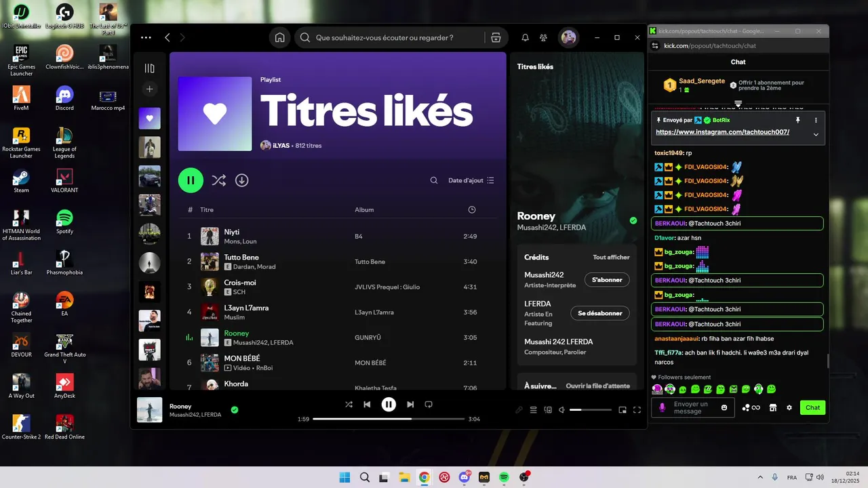This screenshot has height=488, width=868.
Task: Go back in Spotify navigation
Action: pyautogui.click(x=167, y=38)
